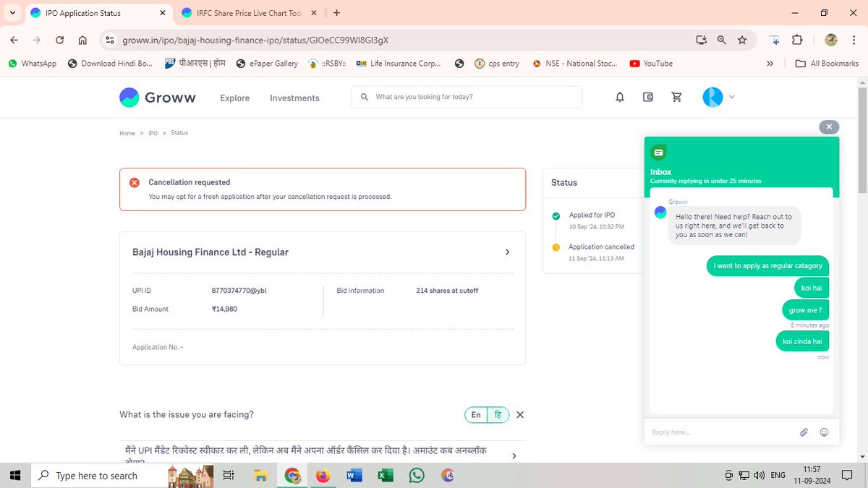Click the attachment paperclip in chat
The image size is (868, 488).
[804, 432]
